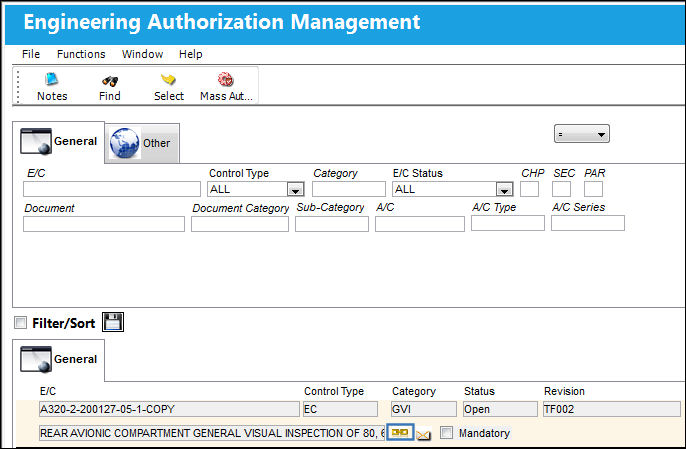Click the Category search input field
The height and width of the screenshot is (449, 686).
(x=349, y=189)
